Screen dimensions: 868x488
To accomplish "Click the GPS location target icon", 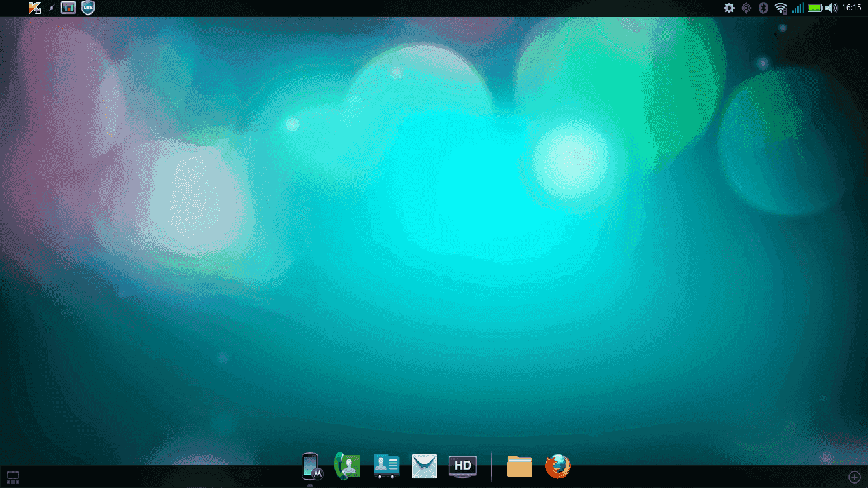I will tap(747, 8).
